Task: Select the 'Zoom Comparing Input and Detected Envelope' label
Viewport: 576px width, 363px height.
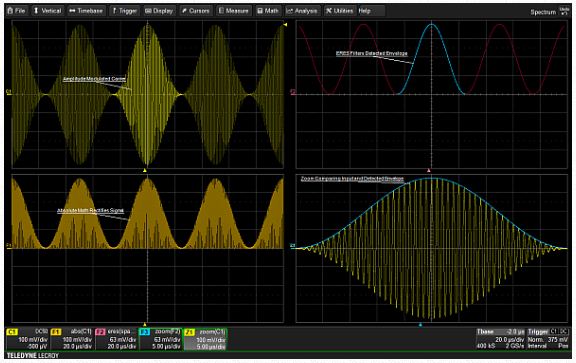Action: [352, 179]
